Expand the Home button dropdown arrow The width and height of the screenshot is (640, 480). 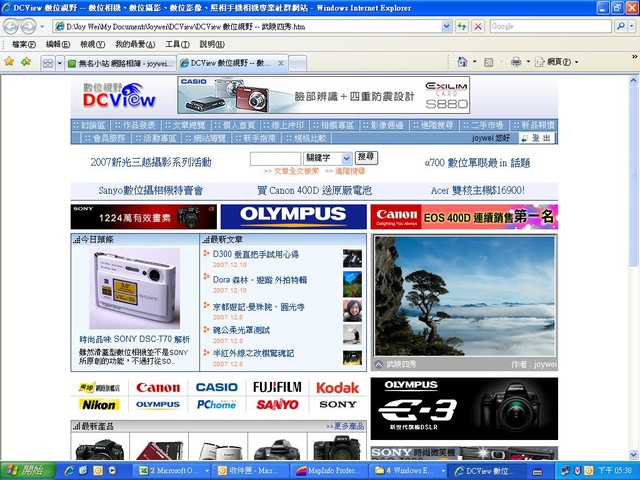click(474, 62)
